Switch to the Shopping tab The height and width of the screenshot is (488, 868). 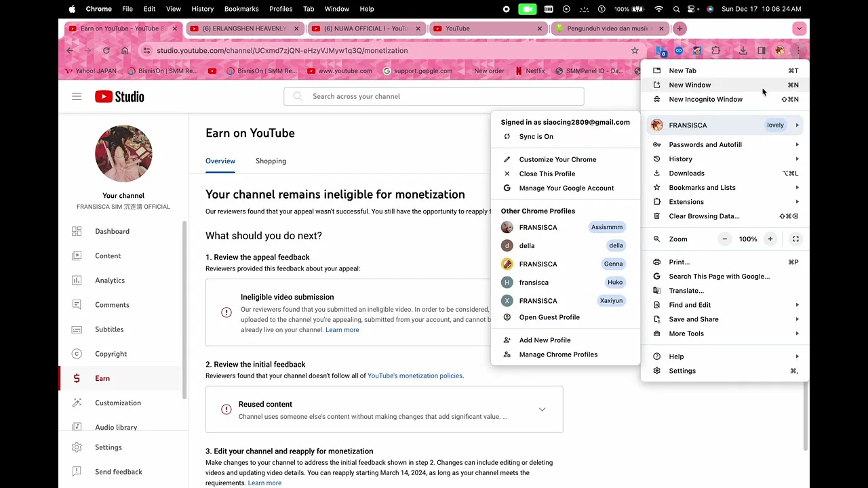click(271, 161)
